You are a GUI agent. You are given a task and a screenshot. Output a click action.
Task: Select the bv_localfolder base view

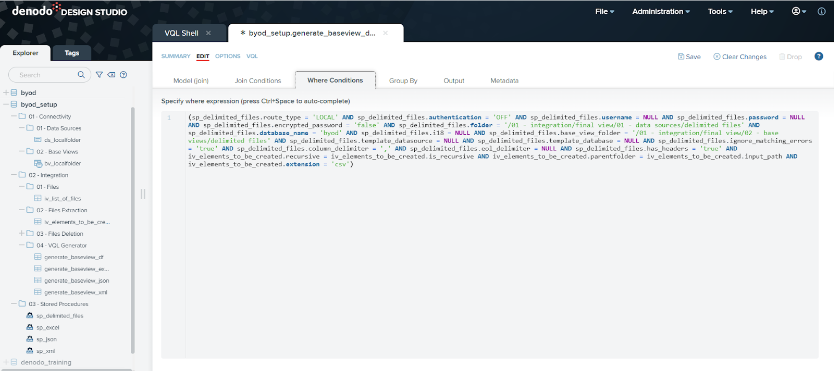click(x=57, y=163)
